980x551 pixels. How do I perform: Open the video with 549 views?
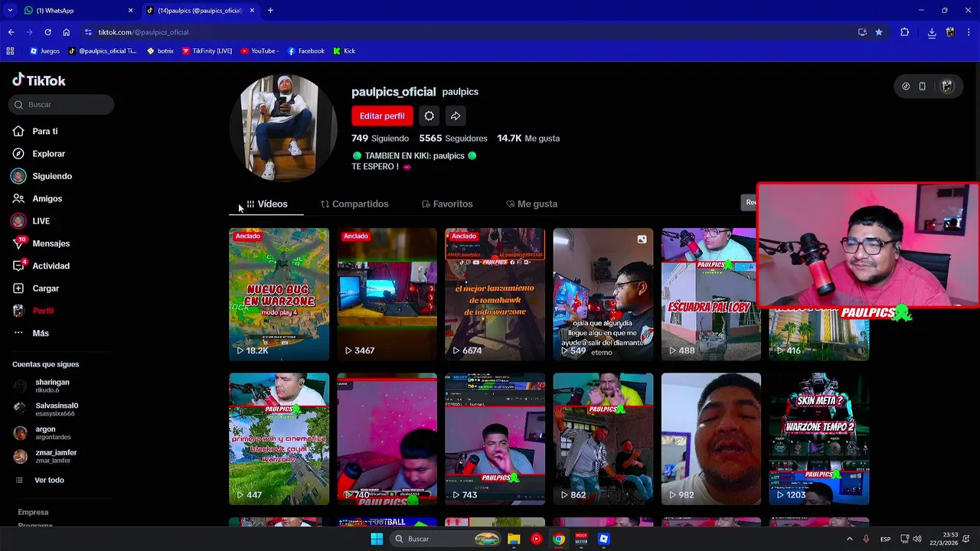(x=603, y=294)
